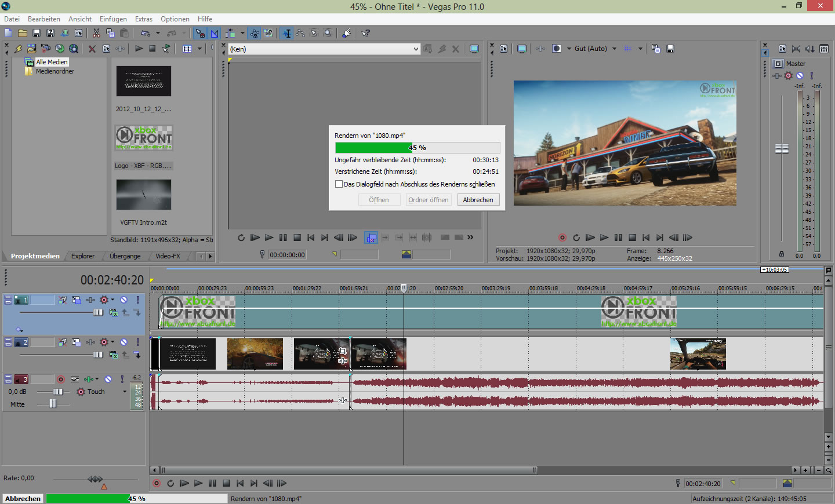Mute video track 2
The height and width of the screenshot is (504, 835).
[x=124, y=342]
